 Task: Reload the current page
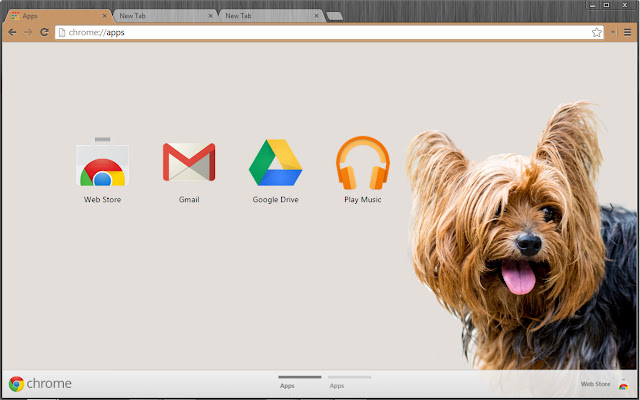click(x=44, y=32)
